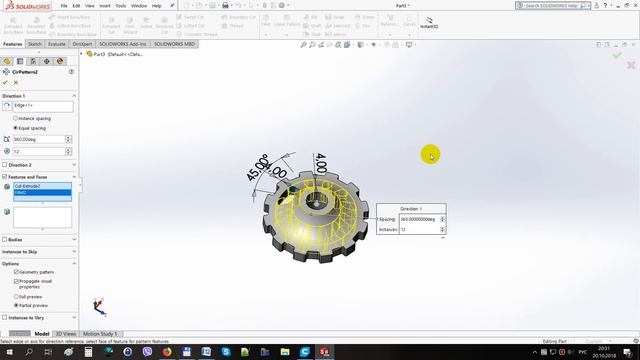Expand the Direction 2 section chevron
The height and width of the screenshot is (360, 640).
coord(74,165)
